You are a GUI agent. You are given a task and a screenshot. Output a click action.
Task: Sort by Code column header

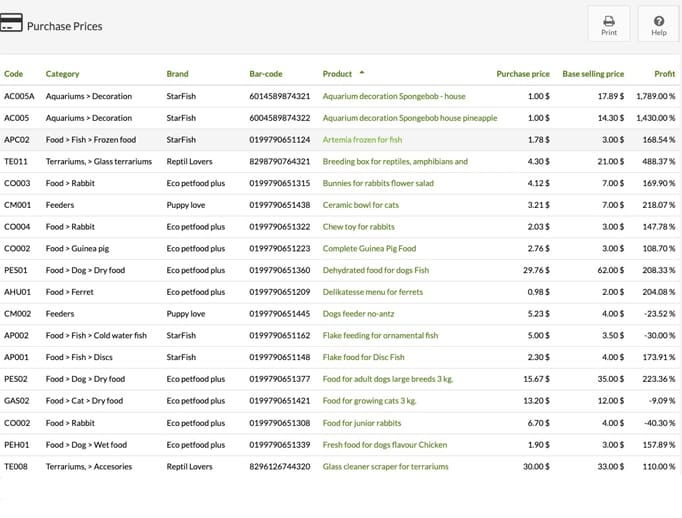(13, 74)
